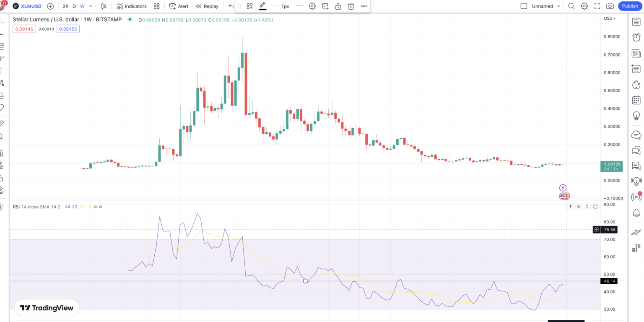Viewport: 644px width, 322px height.
Task: Open chart settings gear in top bar
Action: click(x=584, y=6)
